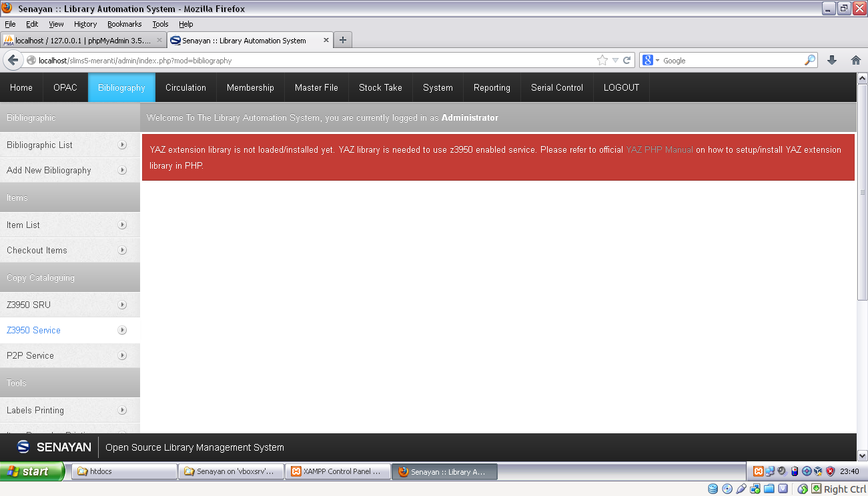Click the VirtualBox optical disc status icon
868x496 pixels.
click(x=727, y=489)
